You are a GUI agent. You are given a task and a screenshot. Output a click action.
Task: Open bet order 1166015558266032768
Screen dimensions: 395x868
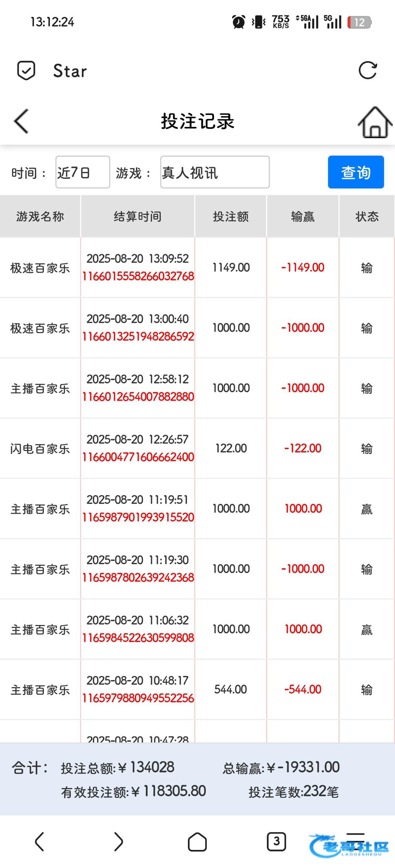click(138, 276)
